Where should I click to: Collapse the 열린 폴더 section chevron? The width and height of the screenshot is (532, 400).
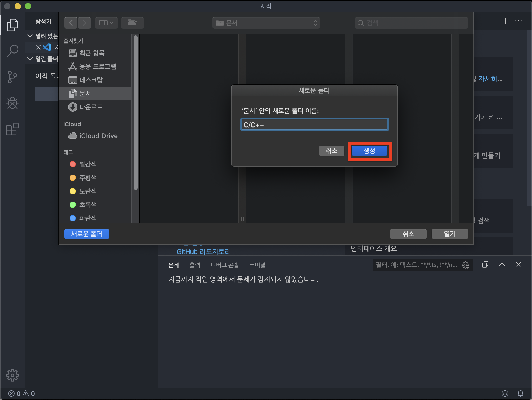[30, 59]
